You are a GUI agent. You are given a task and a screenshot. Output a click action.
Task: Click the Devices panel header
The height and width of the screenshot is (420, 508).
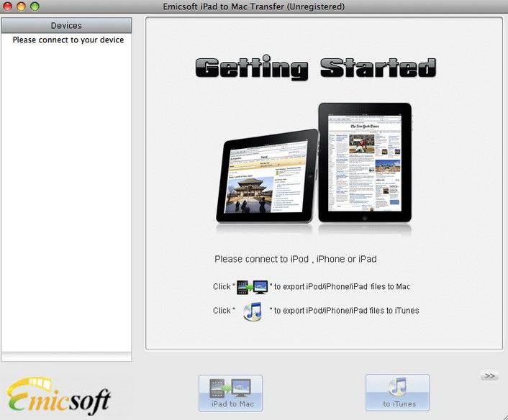coord(66,25)
